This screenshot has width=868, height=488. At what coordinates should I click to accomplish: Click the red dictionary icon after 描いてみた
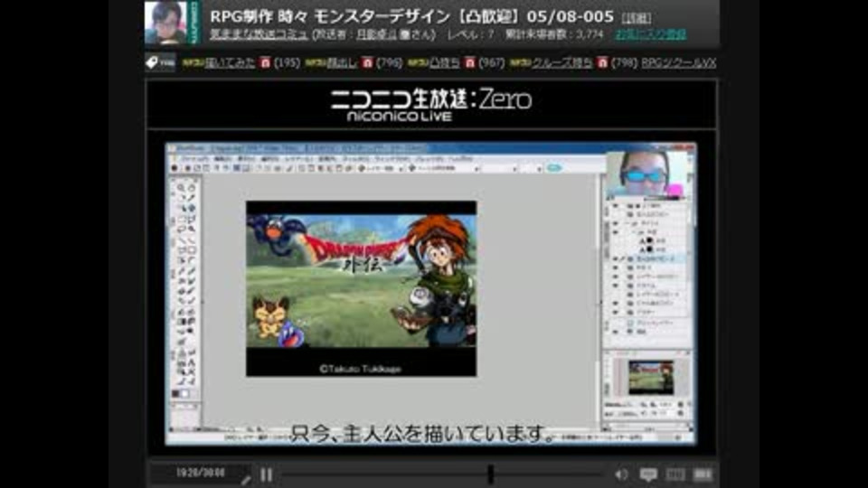coord(265,63)
